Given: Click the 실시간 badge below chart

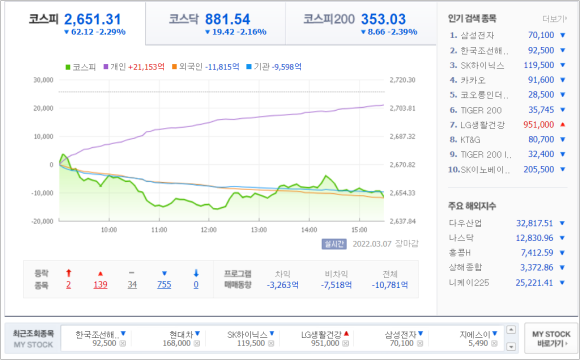Looking at the screenshot, I should click(334, 244).
